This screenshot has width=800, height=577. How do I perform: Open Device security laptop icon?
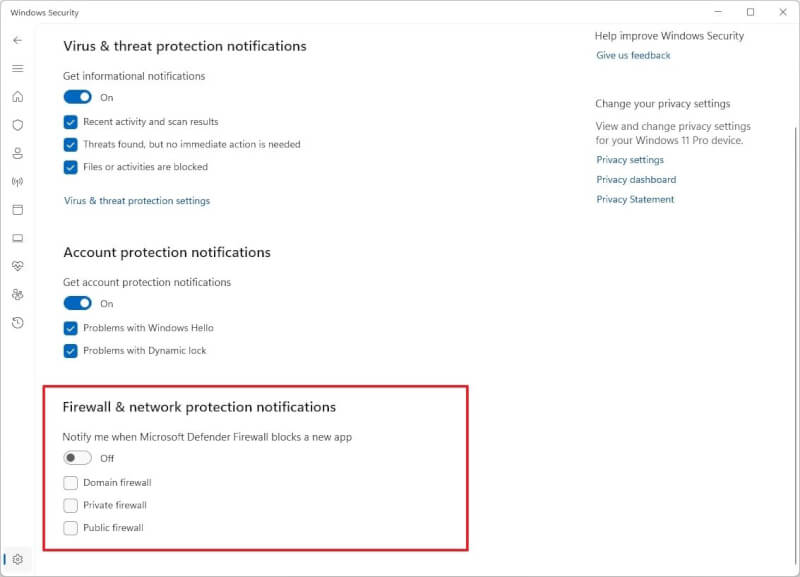point(17,238)
